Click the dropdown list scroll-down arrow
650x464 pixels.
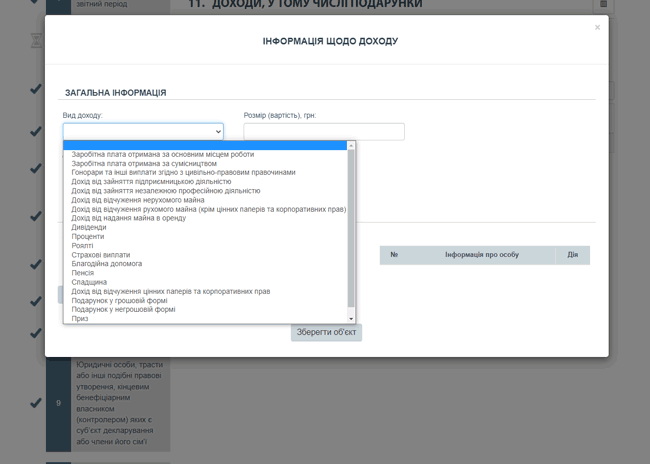351,318
